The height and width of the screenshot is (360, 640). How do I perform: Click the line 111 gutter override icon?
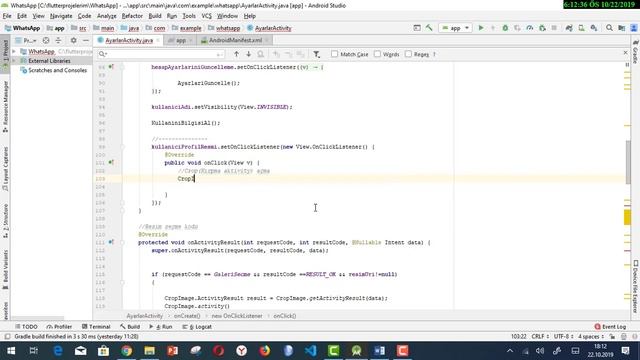click(111, 242)
